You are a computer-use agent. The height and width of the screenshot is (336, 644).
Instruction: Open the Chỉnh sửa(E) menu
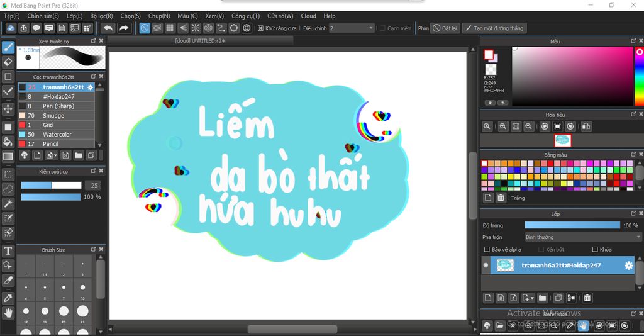tap(43, 16)
